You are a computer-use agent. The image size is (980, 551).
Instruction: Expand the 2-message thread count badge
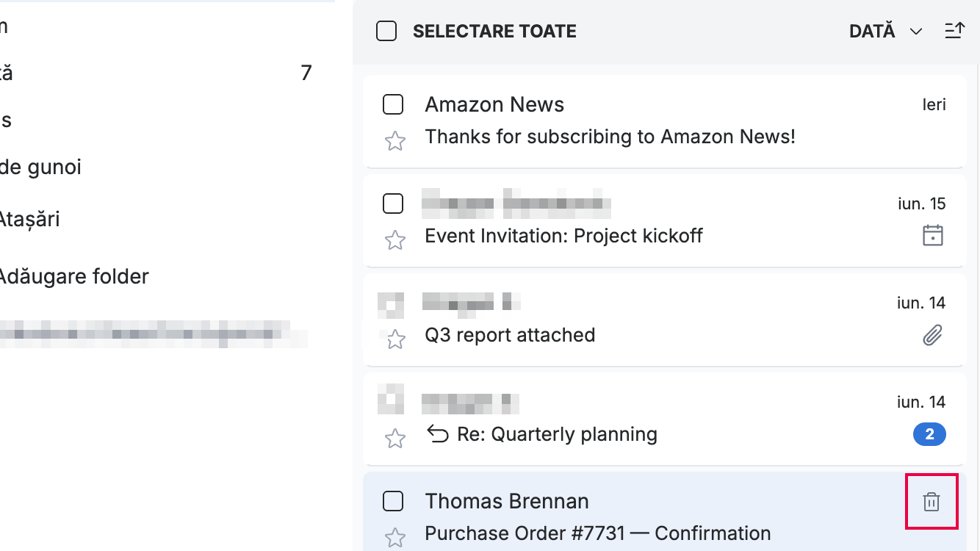tap(929, 435)
